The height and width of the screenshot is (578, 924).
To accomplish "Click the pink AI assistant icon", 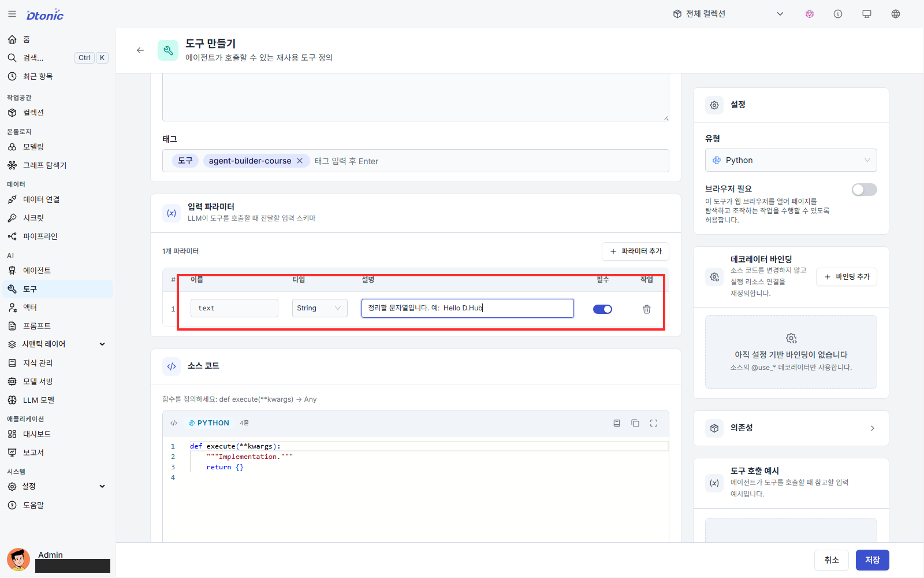I will (x=810, y=14).
